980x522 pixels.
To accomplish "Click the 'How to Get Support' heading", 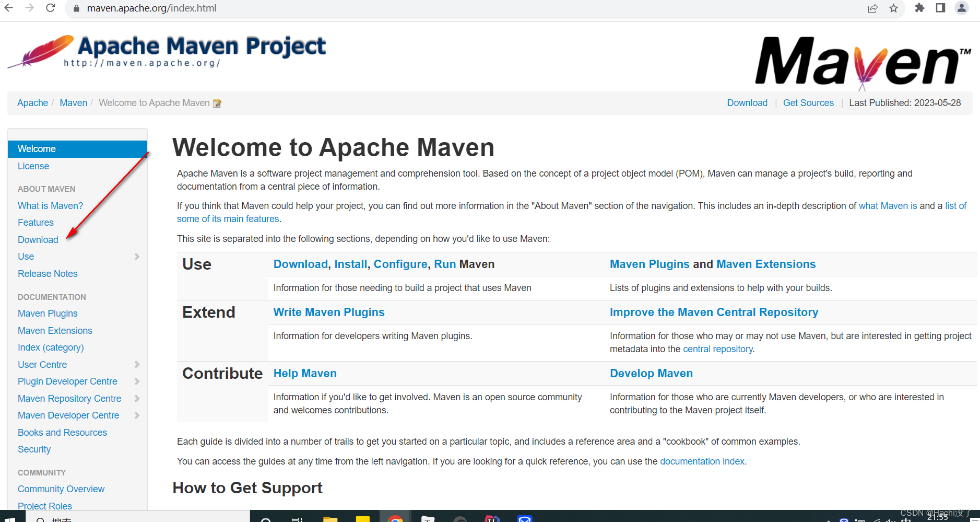I will coord(247,488).
